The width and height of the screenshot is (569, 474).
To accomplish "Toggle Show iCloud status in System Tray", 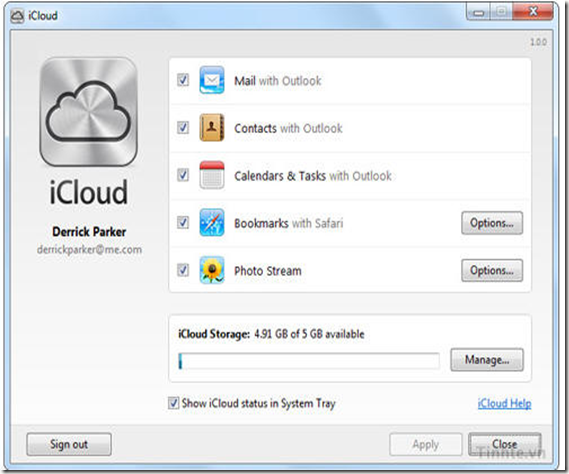I will click(173, 403).
